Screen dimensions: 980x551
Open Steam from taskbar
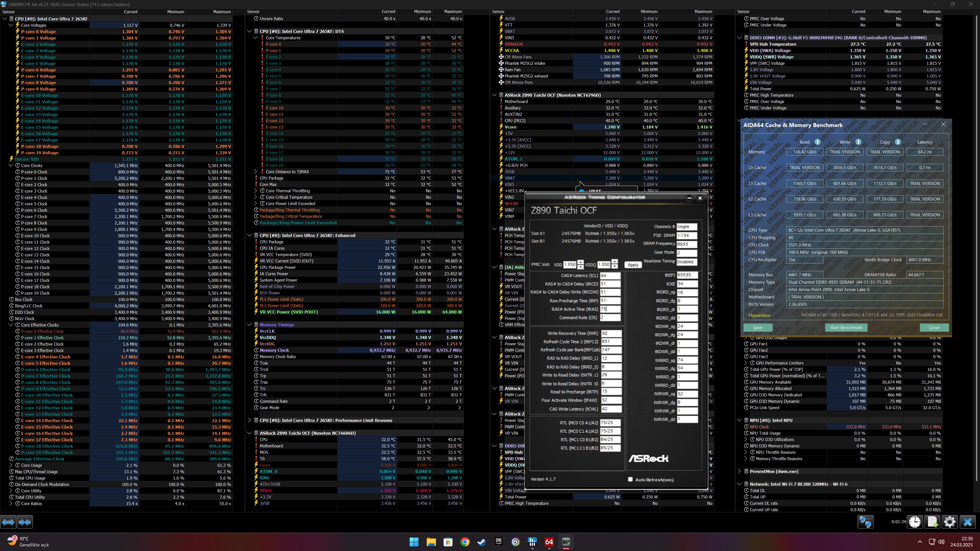point(482,542)
